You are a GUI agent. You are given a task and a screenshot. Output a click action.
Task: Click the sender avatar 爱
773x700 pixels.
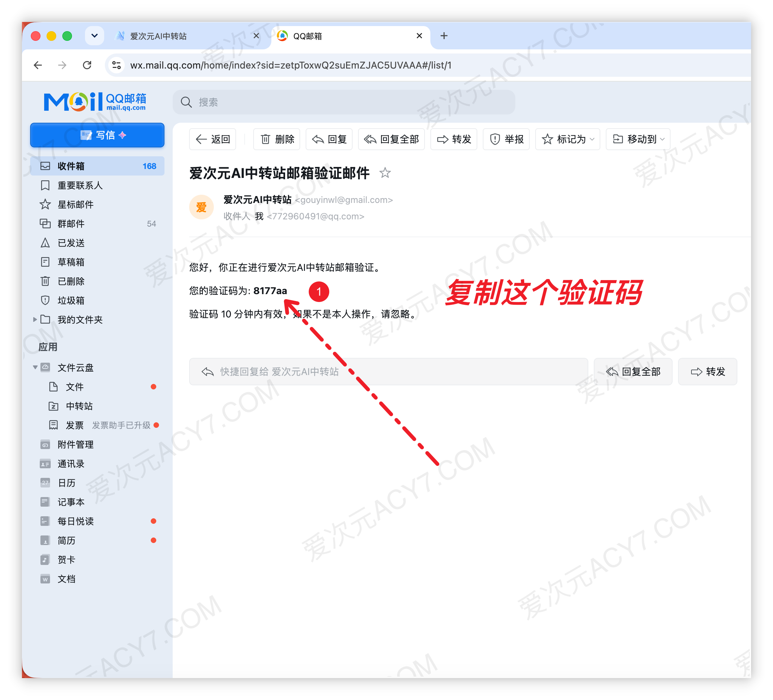point(201,207)
